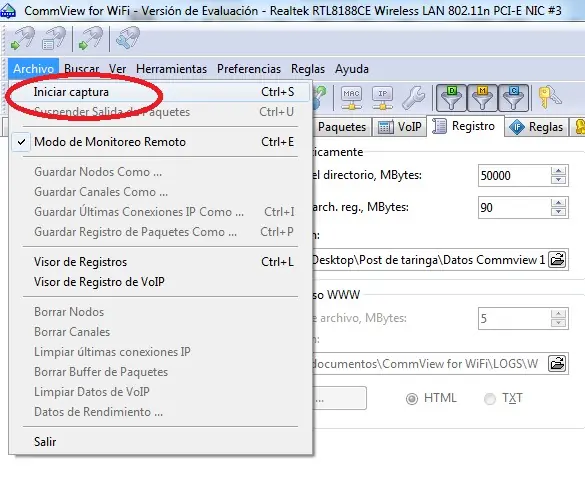Click the pin icon with list sheet
This screenshot has width=585, height=480.
pyautogui.click(x=54, y=39)
